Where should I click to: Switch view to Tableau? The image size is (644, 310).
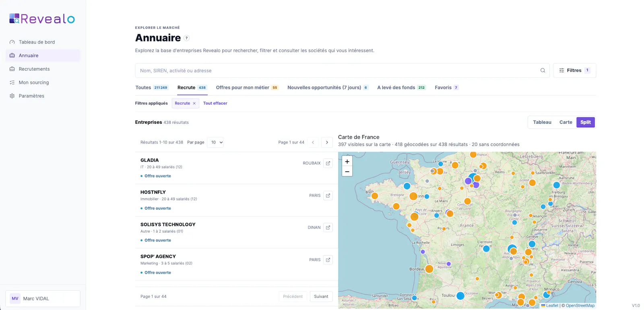click(x=542, y=122)
